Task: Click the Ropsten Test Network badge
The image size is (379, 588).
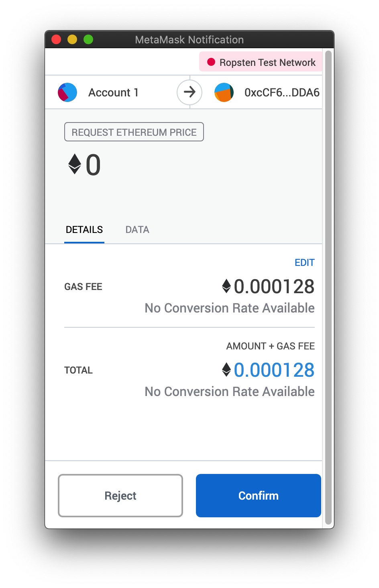Action: click(x=261, y=62)
